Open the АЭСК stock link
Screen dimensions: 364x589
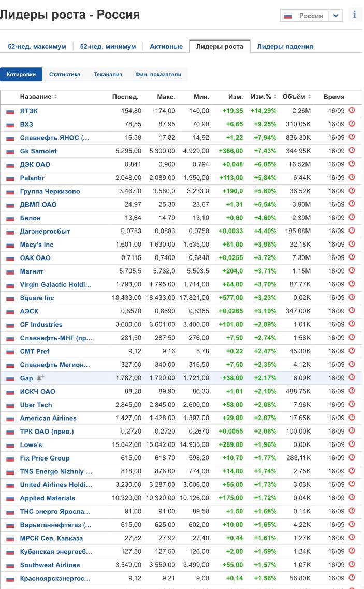pyautogui.click(x=30, y=311)
